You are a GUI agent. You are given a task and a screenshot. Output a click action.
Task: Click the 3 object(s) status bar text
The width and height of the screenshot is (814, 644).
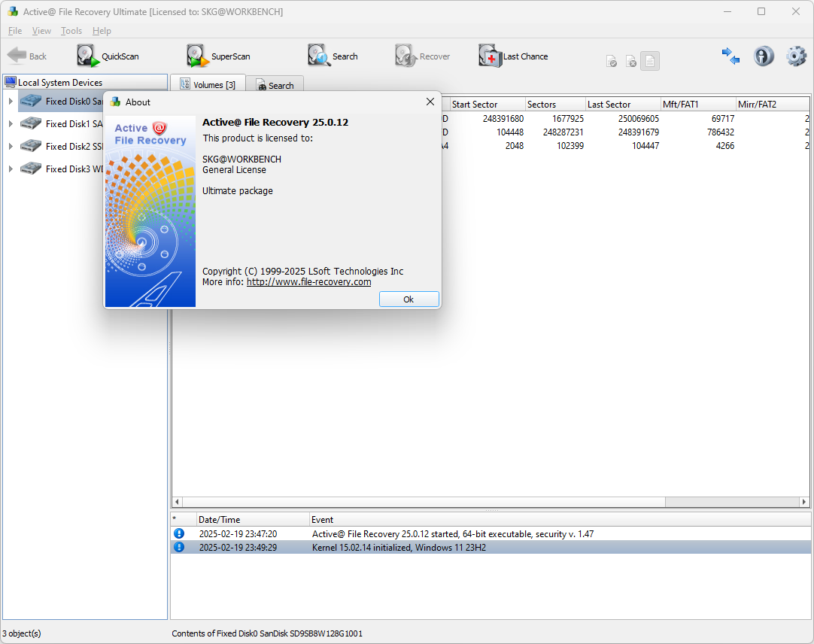tap(22, 633)
